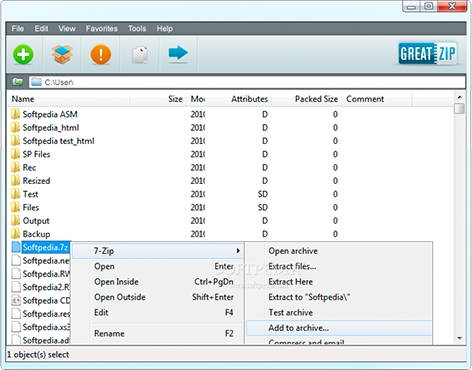Click the vertical scrollbar thumb
This screenshot has width=472, height=370.
460,109
